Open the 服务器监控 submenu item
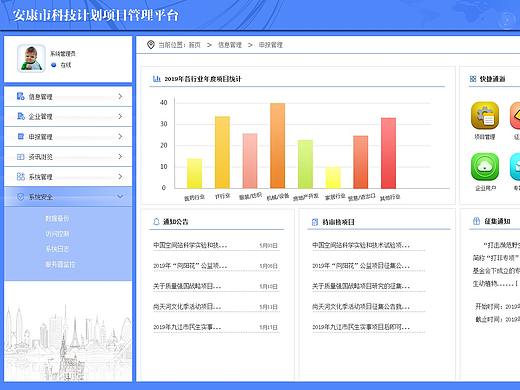 (60, 264)
